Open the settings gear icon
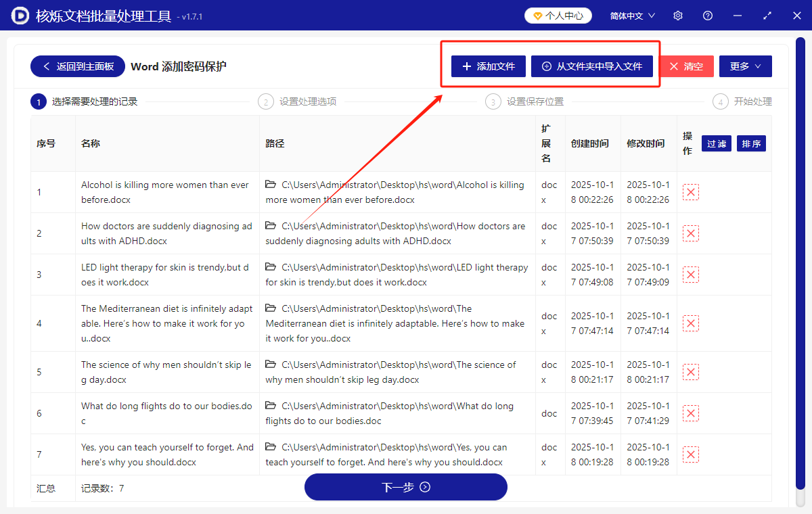Screen dimensions: 812x514 tap(677, 15)
